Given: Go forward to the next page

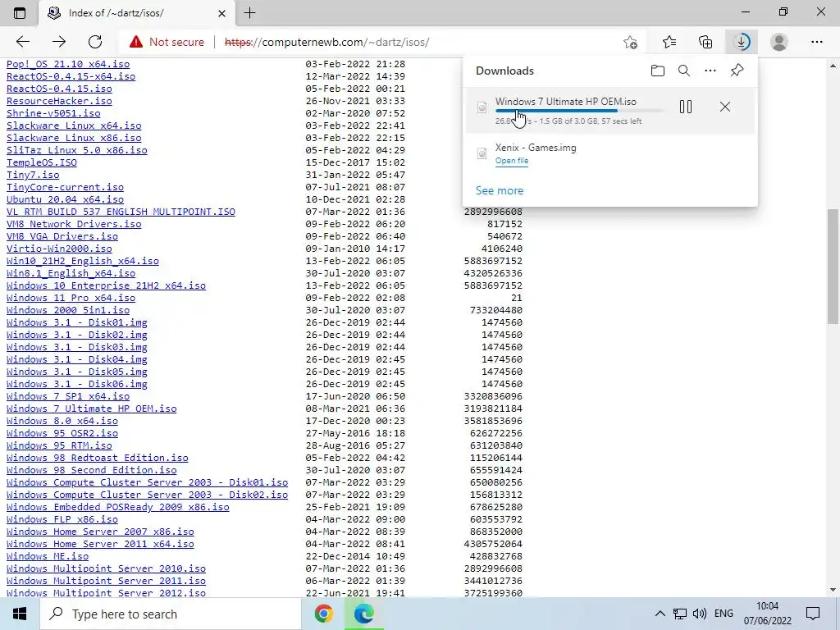Looking at the screenshot, I should [x=59, y=42].
